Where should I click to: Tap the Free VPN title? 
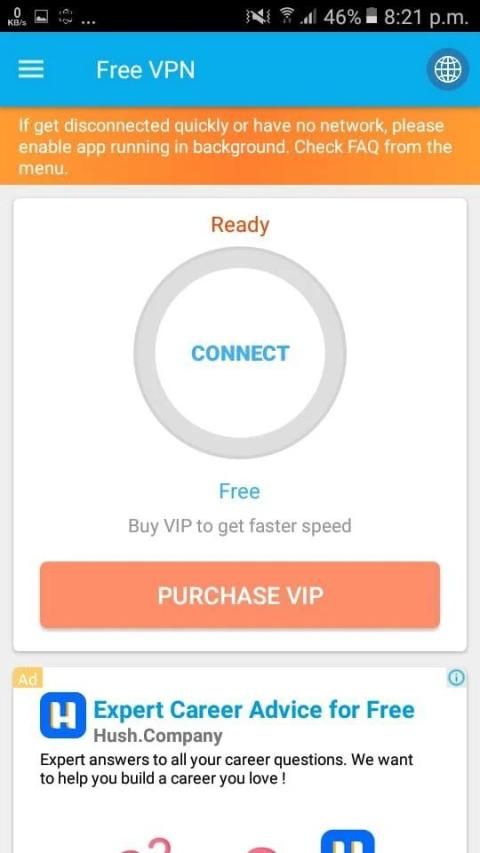tap(145, 70)
